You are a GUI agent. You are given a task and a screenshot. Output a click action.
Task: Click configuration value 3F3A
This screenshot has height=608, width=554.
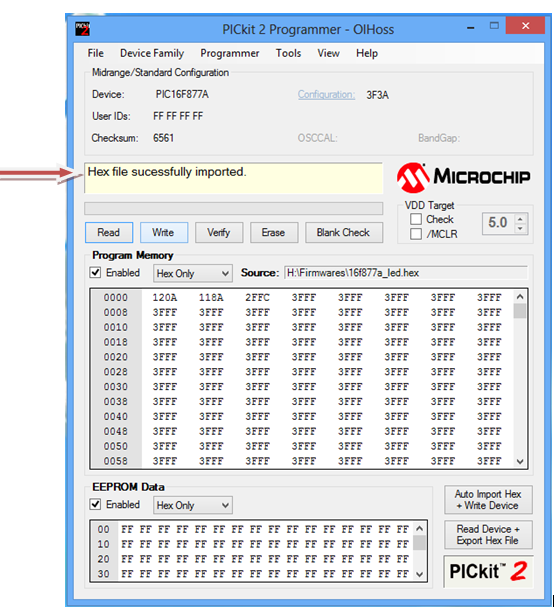coord(378,95)
